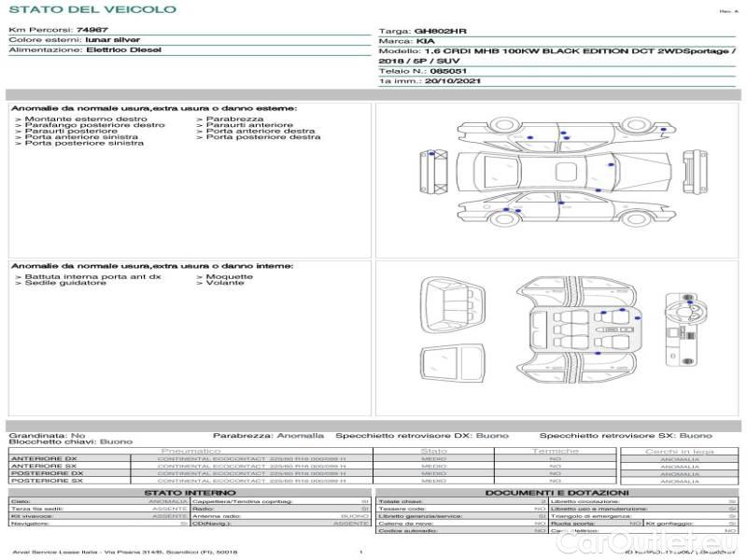The image size is (747, 560).
Task: Click the 'Parabrezza: Anomalia' status field
Action: tap(268, 436)
